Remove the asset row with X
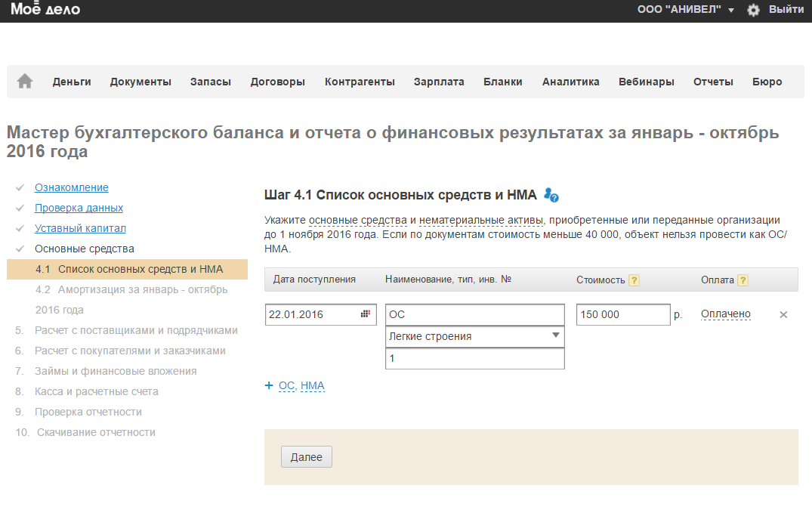This screenshot has width=812, height=513. [x=783, y=315]
